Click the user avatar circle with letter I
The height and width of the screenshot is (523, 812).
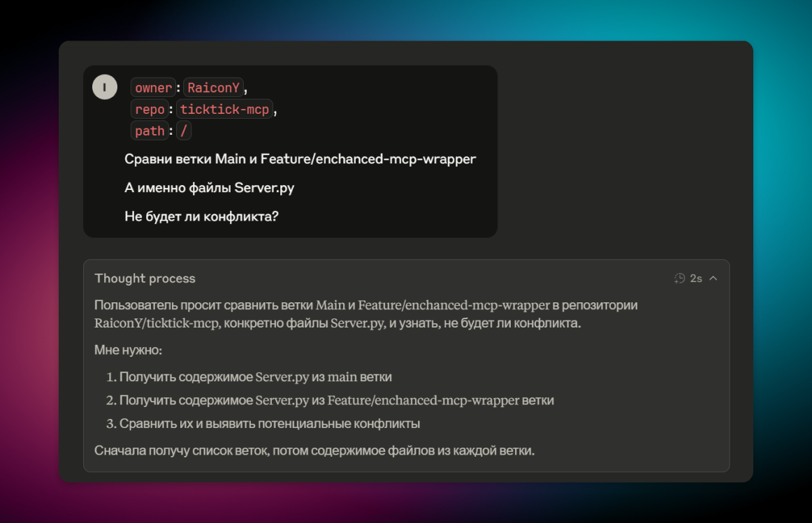(104, 87)
